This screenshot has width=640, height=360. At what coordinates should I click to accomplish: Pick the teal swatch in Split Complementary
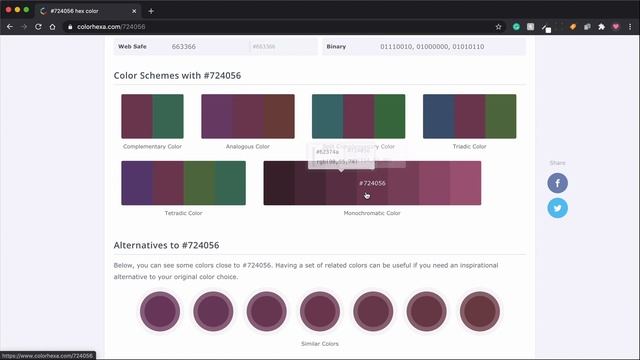(x=327, y=116)
